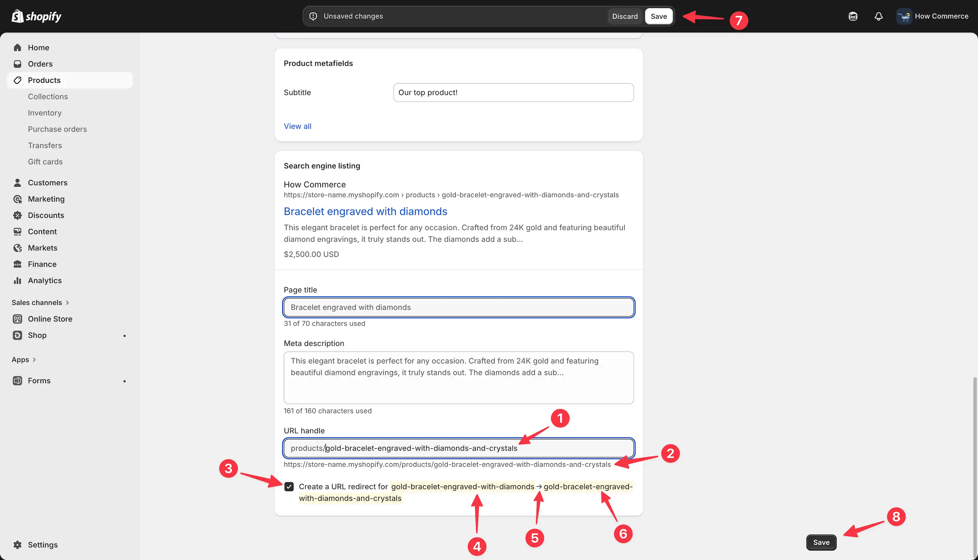Click the Online Store storefront icon
This screenshot has width=978, height=560.
[17, 319]
